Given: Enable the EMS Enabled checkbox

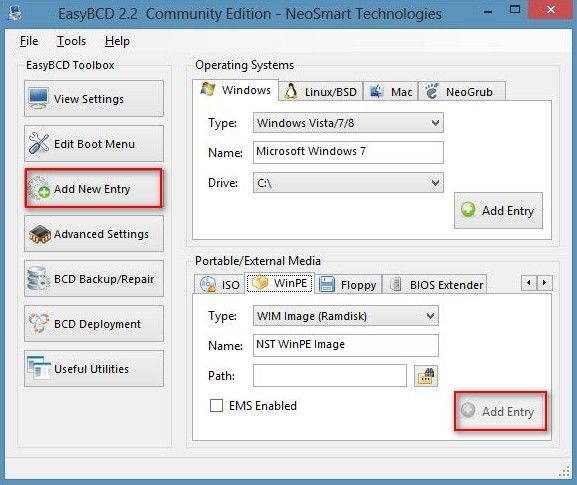Looking at the screenshot, I should 216,406.
